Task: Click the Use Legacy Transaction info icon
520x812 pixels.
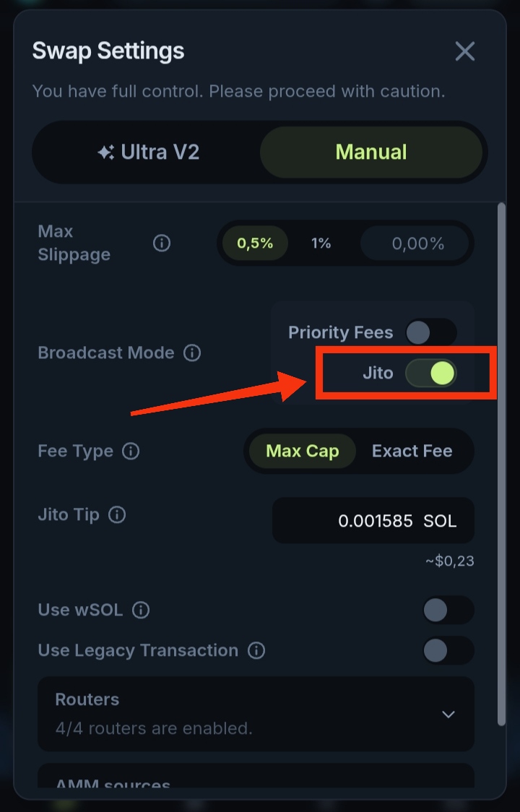Action: click(x=256, y=651)
